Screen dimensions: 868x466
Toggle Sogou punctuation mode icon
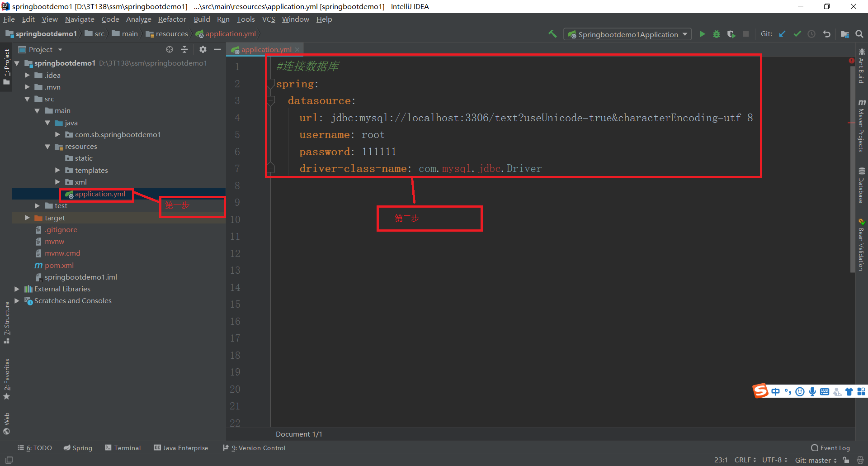coord(788,391)
